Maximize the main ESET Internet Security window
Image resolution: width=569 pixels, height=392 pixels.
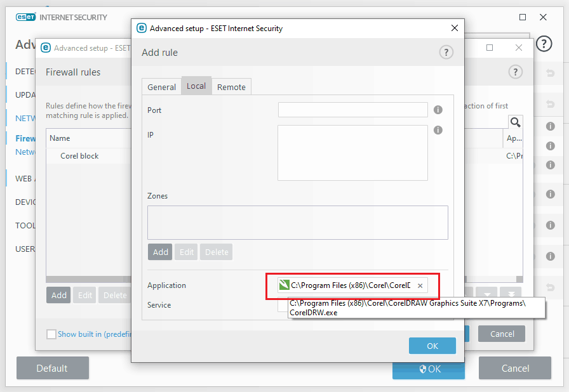(x=523, y=17)
